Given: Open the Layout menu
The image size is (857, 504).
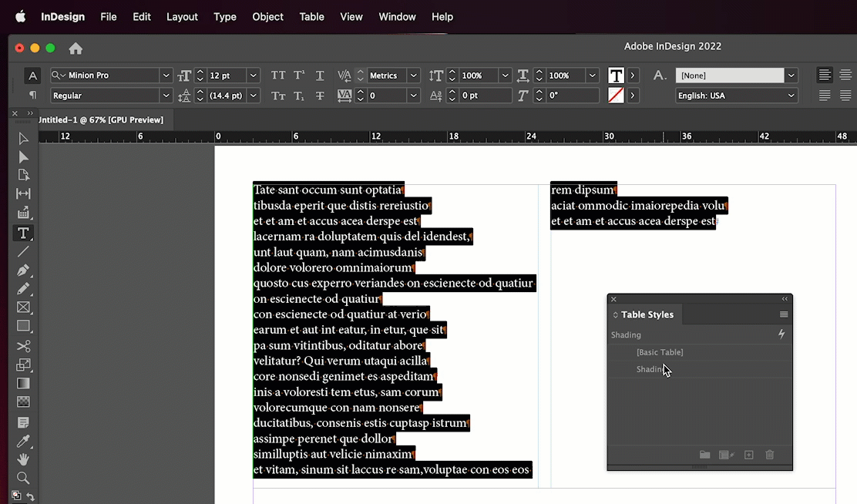Looking at the screenshot, I should [182, 17].
